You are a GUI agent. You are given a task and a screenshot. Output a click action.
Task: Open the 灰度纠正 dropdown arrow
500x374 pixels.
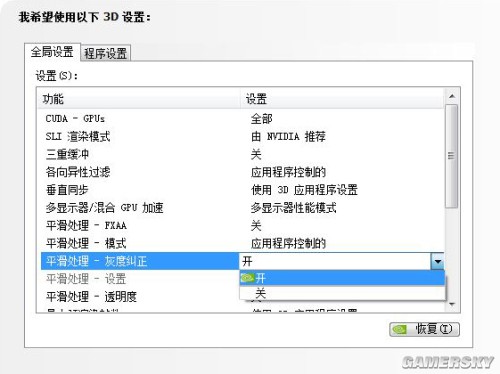coord(437,261)
